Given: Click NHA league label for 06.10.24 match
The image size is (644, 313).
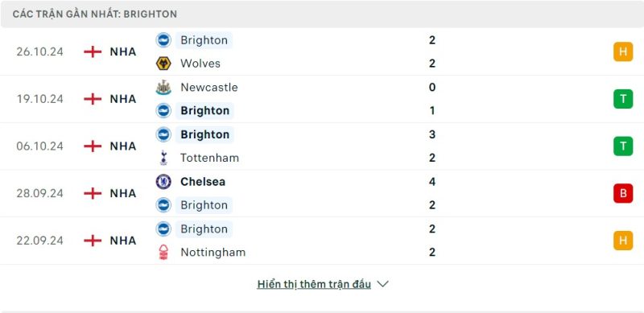Looking at the screenshot, I should pyautogui.click(x=123, y=146).
